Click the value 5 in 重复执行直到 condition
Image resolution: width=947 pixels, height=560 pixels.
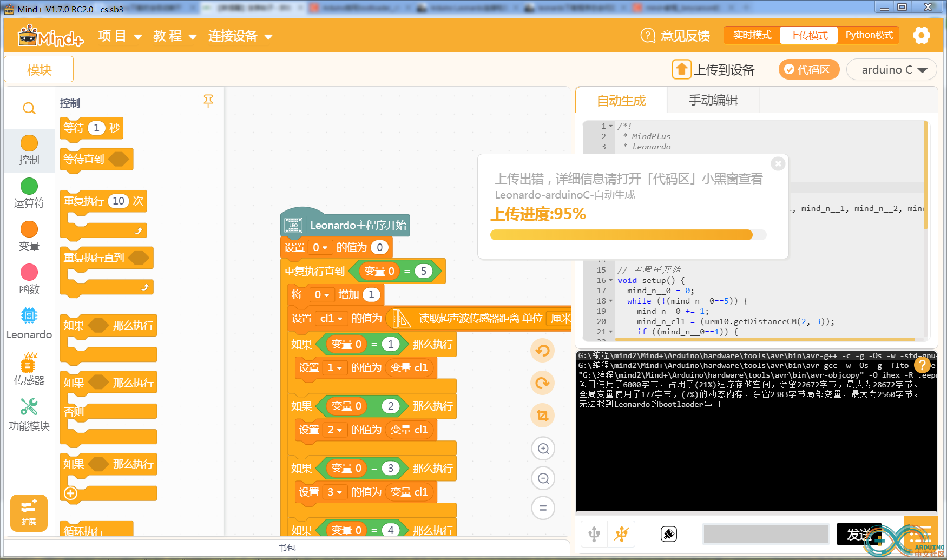coord(423,272)
